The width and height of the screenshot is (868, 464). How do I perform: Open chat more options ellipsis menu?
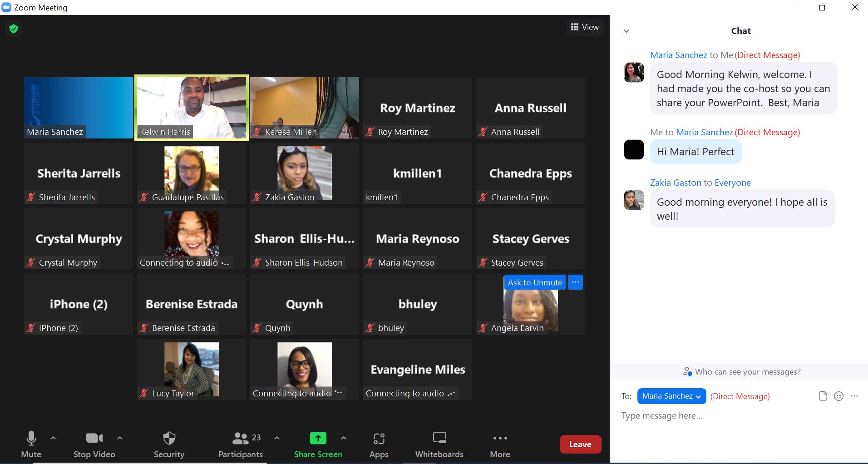854,396
